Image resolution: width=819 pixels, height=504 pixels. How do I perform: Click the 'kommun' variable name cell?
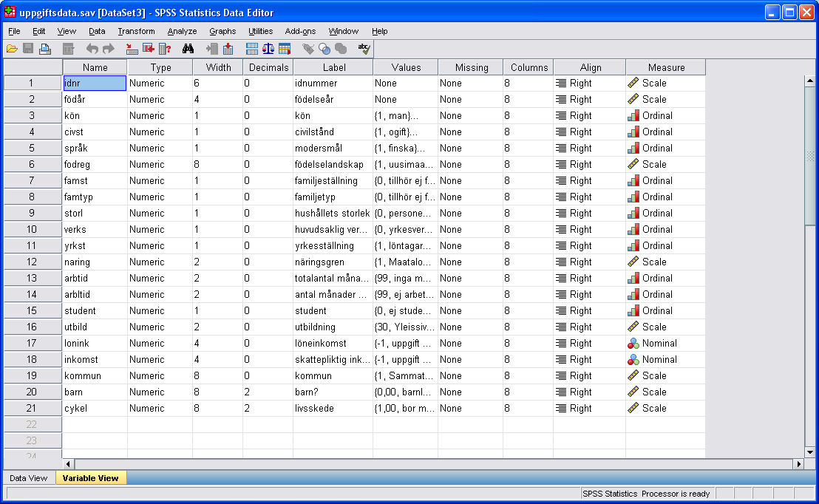pos(95,375)
